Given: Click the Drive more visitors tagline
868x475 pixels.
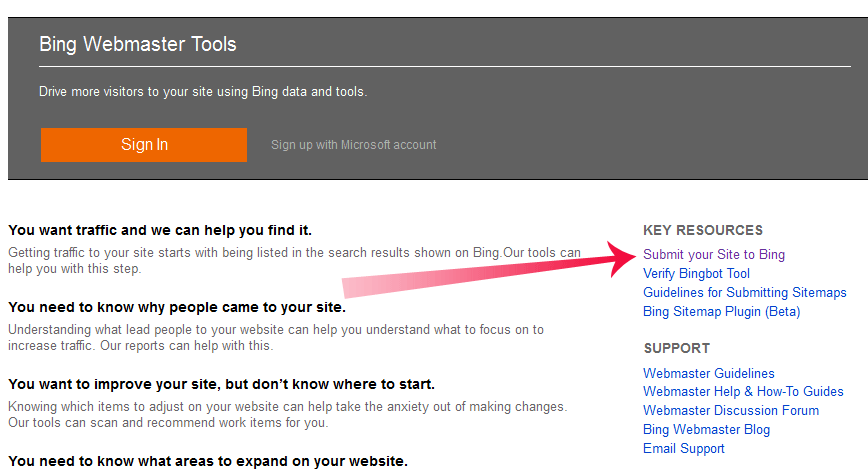Looking at the screenshot, I should (203, 92).
